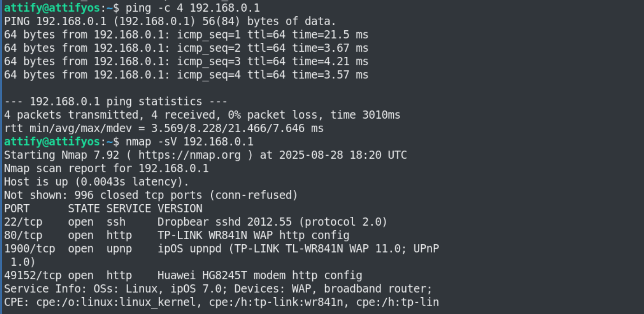Image resolution: width=644 pixels, height=314 pixels.
Task: Select the icmp_seq=1 reply line
Action: tap(186, 35)
